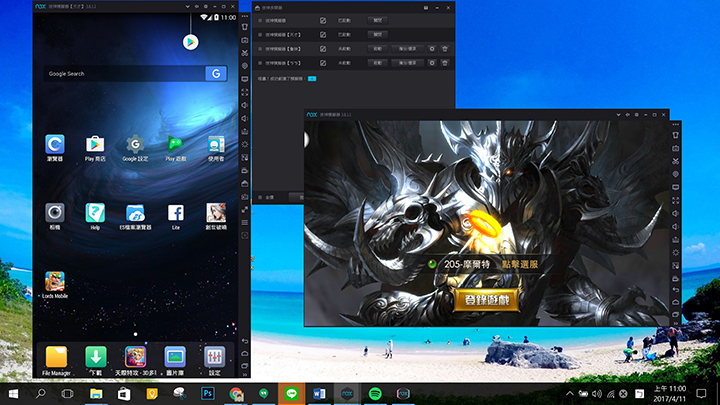Open three-dots more menu in right Nox sidebar
This screenshot has height=405, width=720.
[675, 124]
